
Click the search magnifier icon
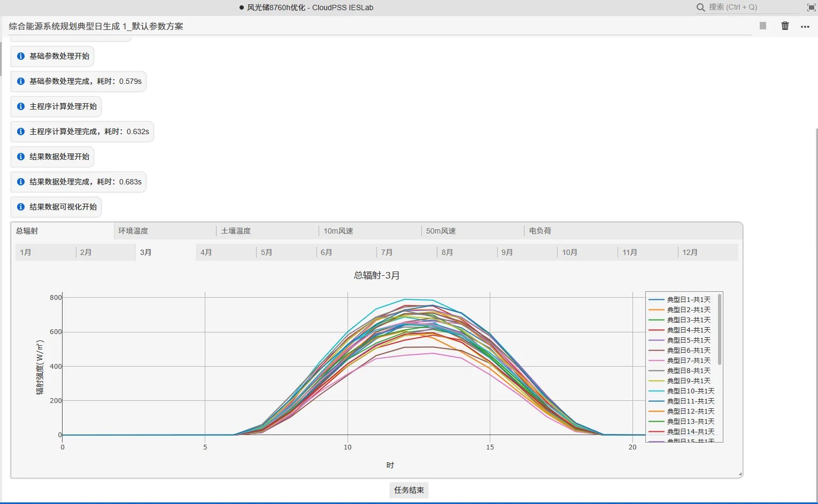pos(700,7)
